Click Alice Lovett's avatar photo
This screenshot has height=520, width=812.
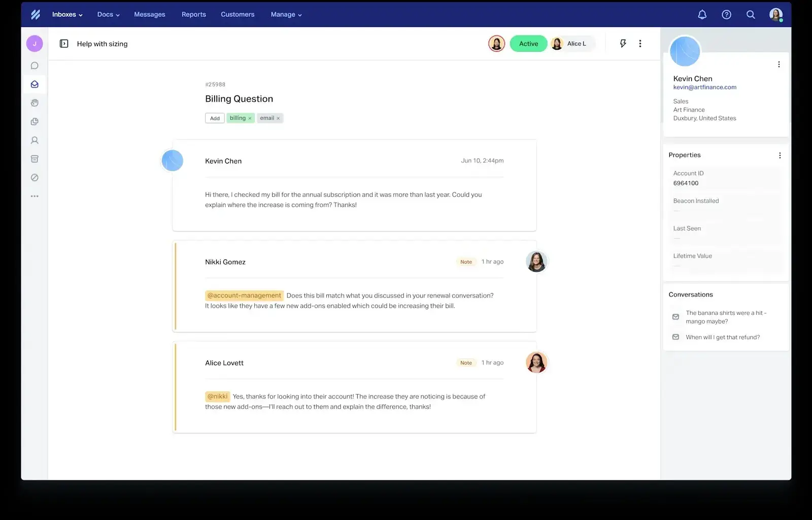point(536,363)
